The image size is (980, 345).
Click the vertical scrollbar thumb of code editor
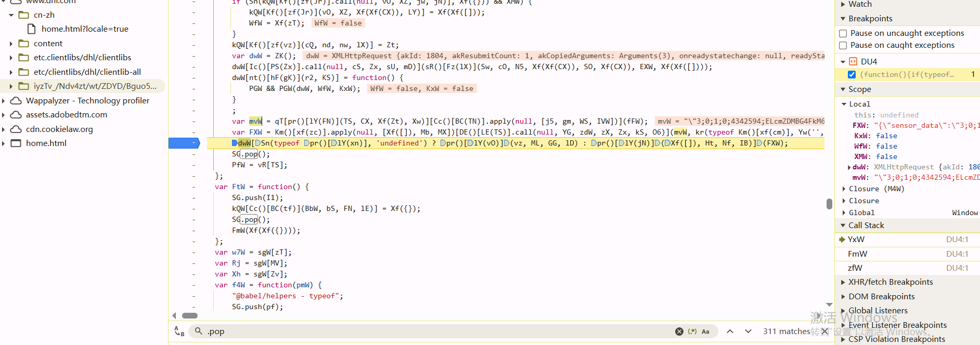point(829,204)
